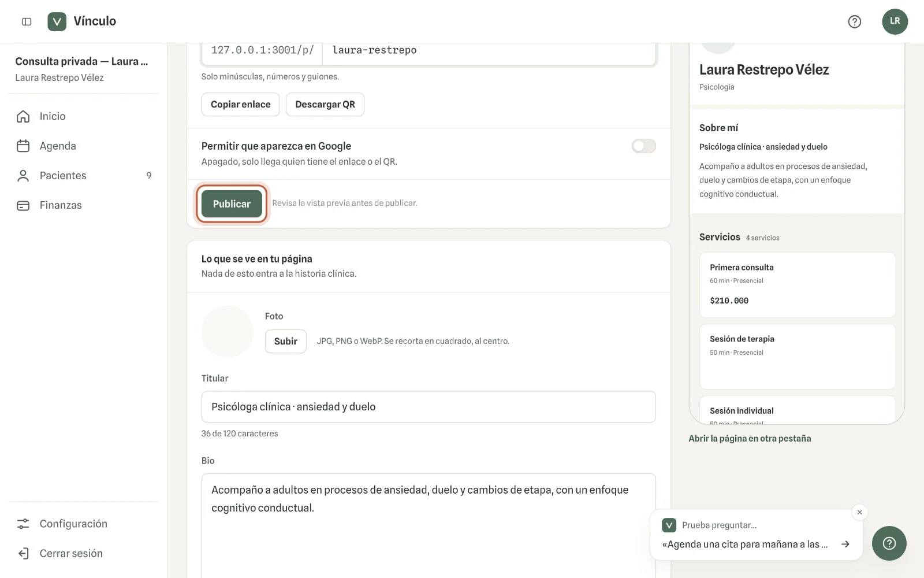Click the Vínculo logo icon
Image resolution: width=924 pixels, height=578 pixels.
tap(57, 21)
